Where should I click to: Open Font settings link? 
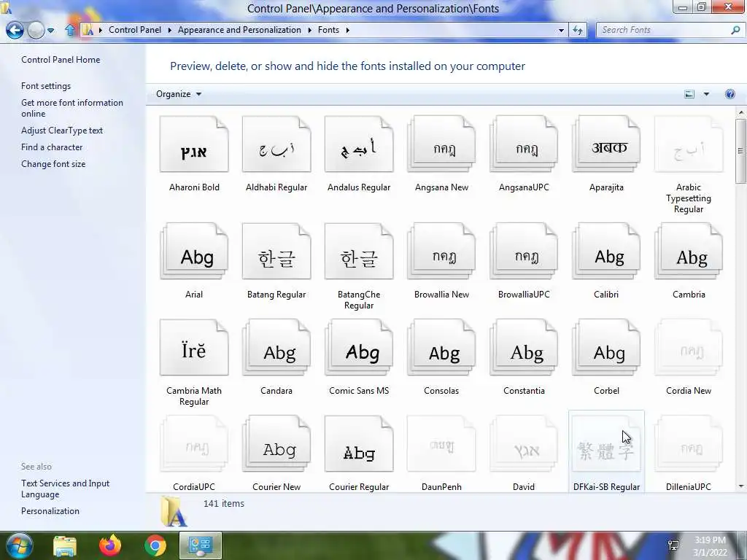coord(46,86)
